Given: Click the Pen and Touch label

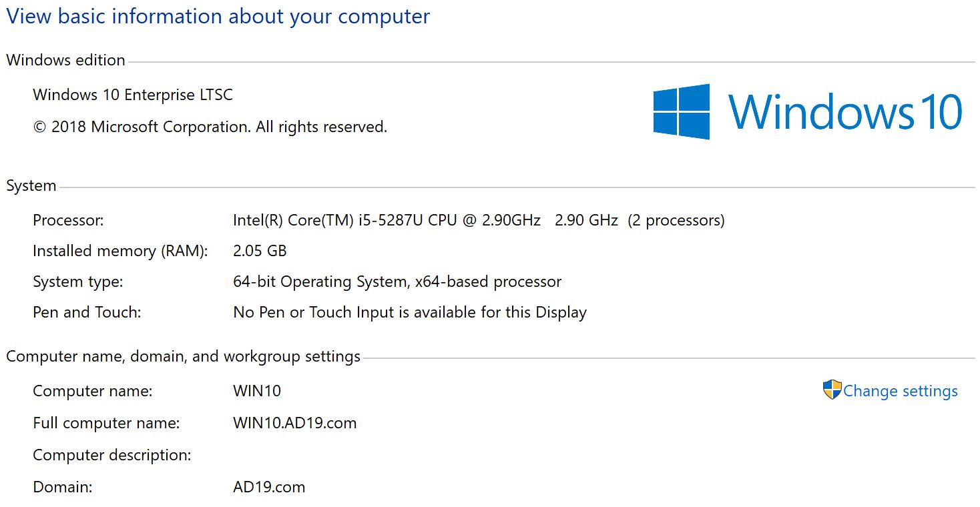Looking at the screenshot, I should pyautogui.click(x=87, y=312).
